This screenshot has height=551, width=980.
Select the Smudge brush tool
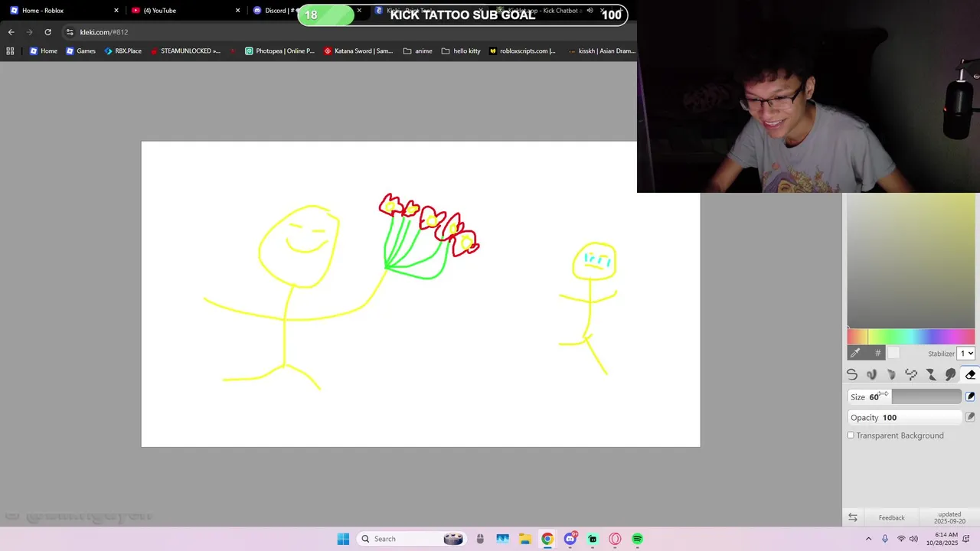(950, 374)
